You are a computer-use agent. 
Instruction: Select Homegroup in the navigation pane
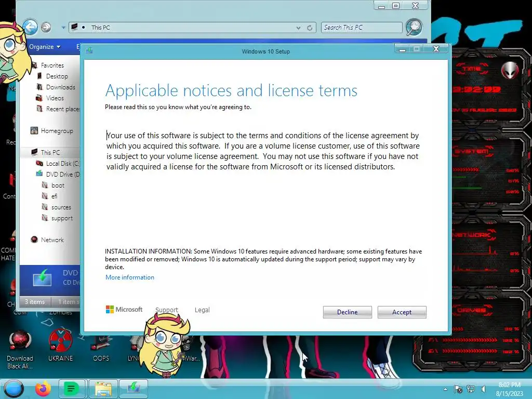point(57,130)
